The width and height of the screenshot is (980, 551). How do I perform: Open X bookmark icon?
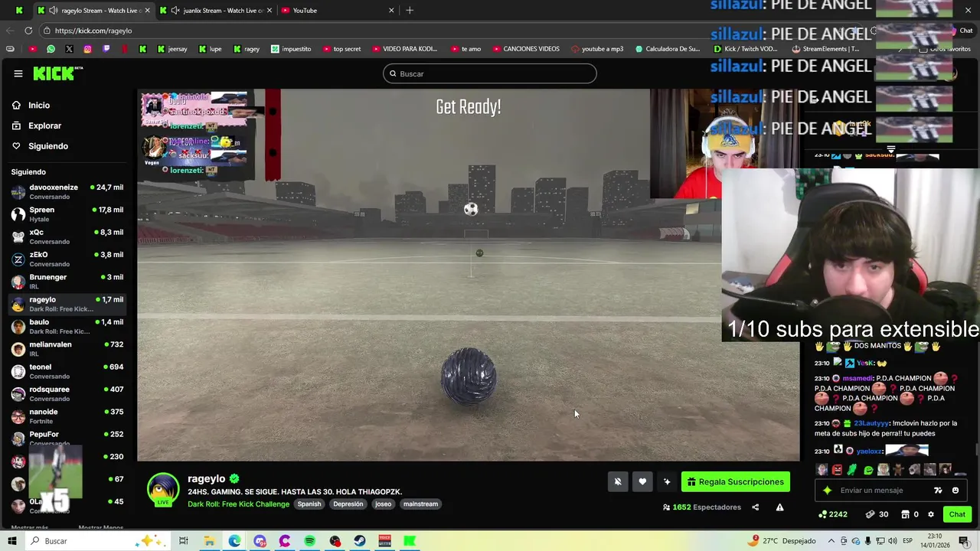coord(69,49)
